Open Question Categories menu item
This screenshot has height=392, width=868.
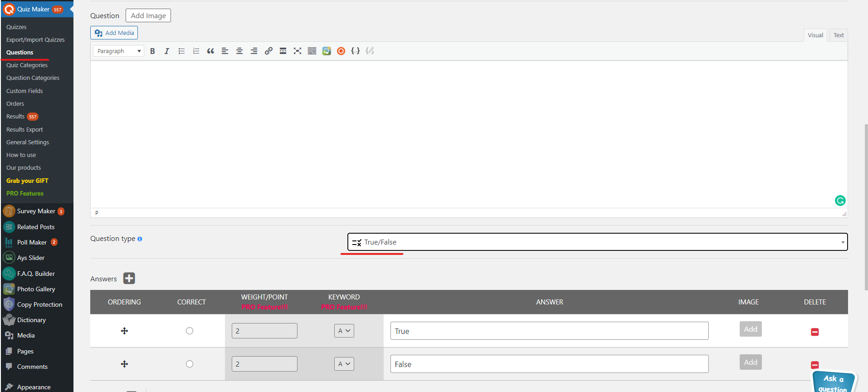[x=33, y=78]
